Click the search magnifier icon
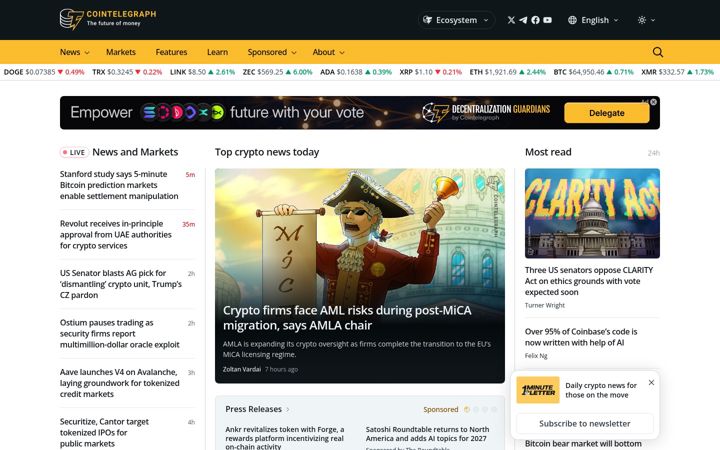The height and width of the screenshot is (450, 720). [x=658, y=52]
